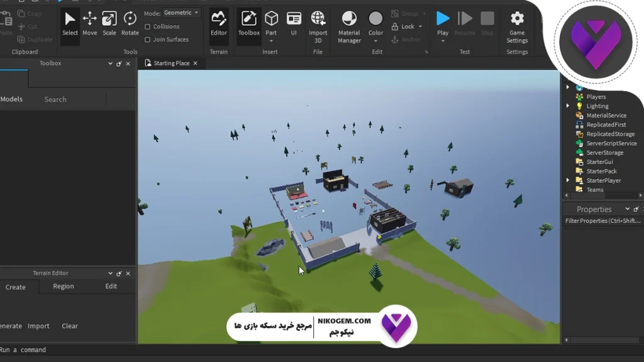644x362 pixels.
Task: Open the Edit tab in Terrain Editor
Action: tap(111, 286)
